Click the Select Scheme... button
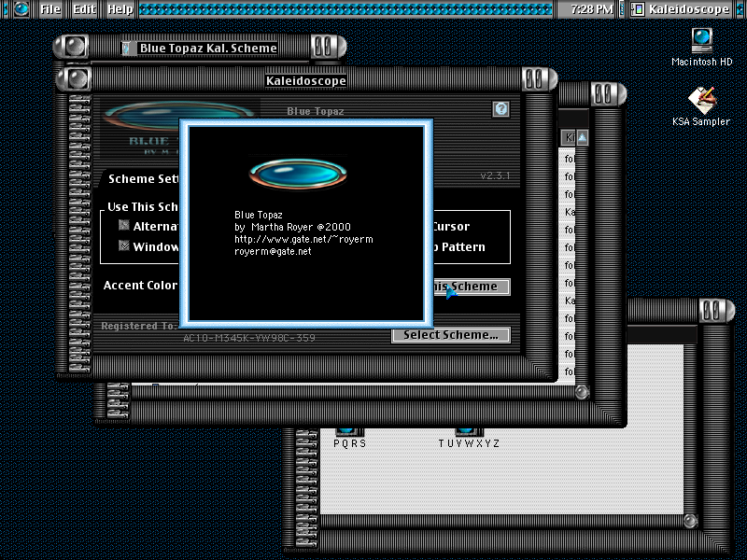747x560 pixels. click(451, 335)
